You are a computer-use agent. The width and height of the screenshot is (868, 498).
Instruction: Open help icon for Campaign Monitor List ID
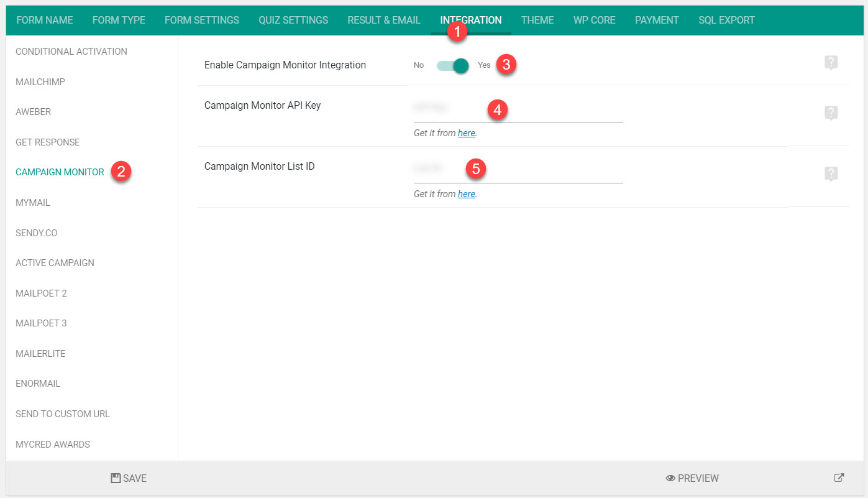[831, 174]
